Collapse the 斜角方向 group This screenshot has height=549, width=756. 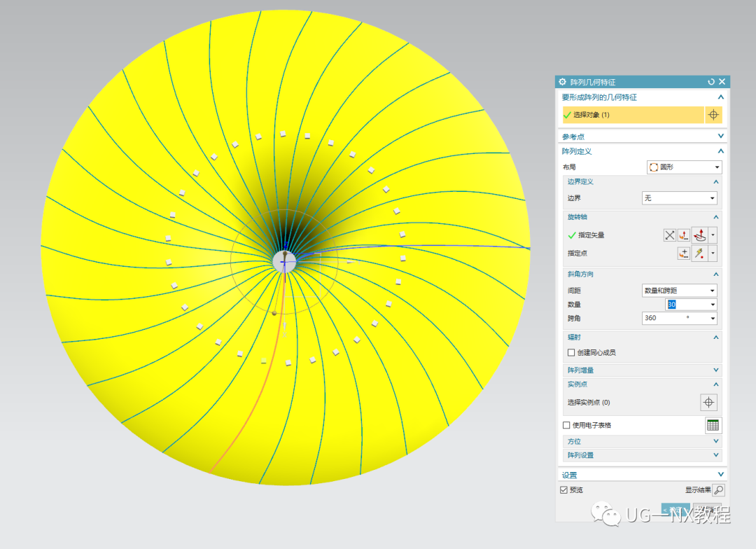[716, 274]
